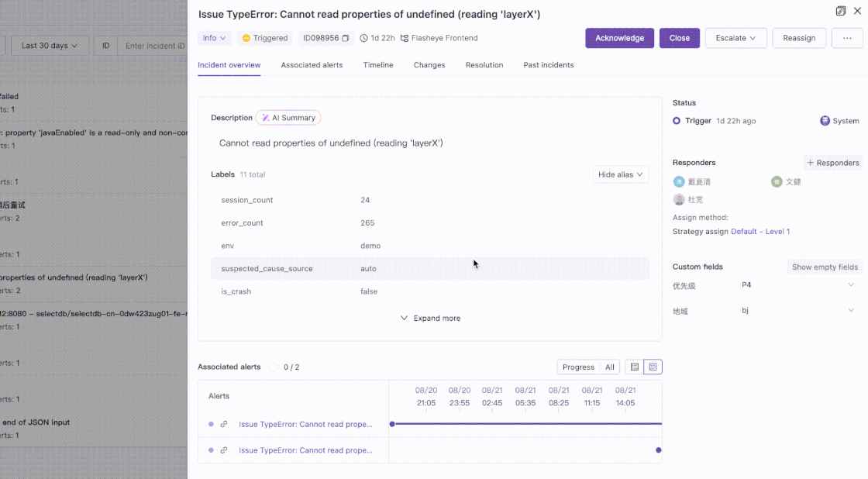Switch to the list view icon
868x479 pixels.
click(635, 367)
